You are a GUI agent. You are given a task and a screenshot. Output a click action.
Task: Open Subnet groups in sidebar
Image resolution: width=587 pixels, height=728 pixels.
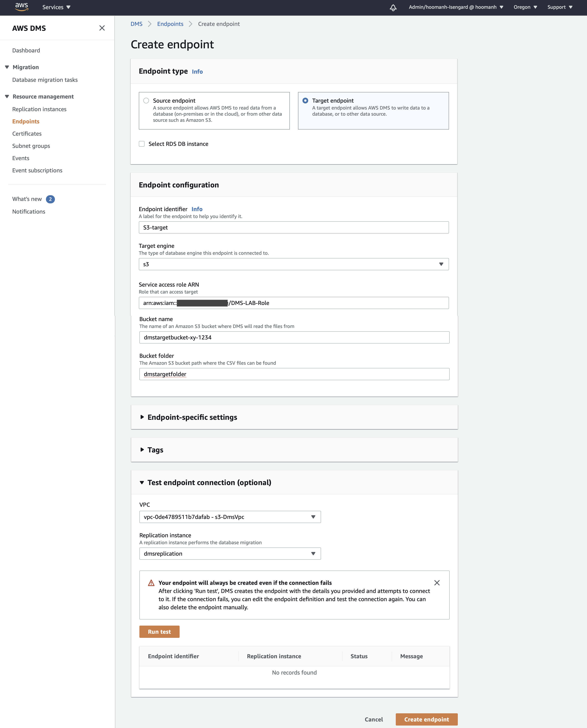[x=31, y=146]
